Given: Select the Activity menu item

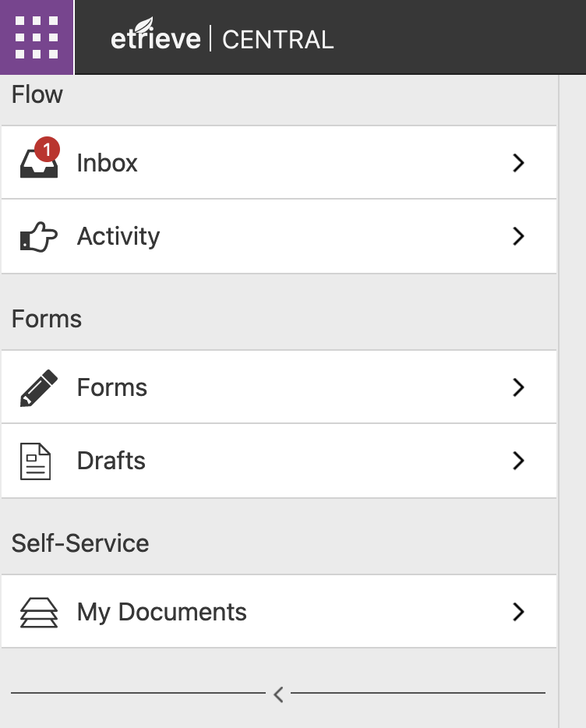Looking at the screenshot, I should tap(118, 236).
